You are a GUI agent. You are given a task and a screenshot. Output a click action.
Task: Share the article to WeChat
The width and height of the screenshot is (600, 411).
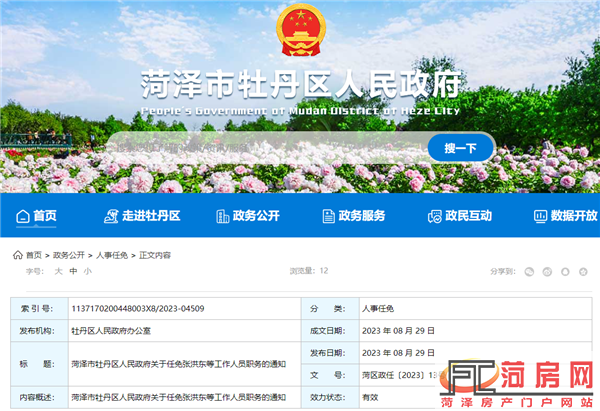click(529, 272)
